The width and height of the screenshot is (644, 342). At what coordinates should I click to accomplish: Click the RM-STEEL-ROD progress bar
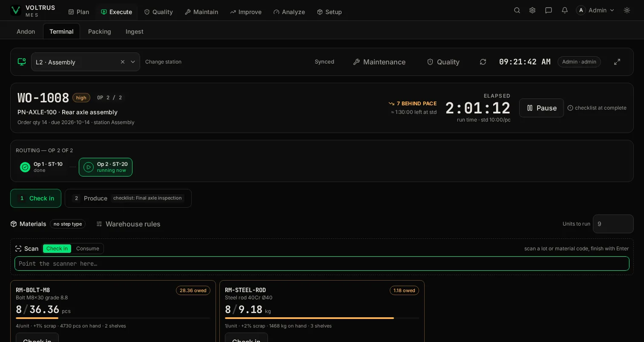[x=322, y=318]
